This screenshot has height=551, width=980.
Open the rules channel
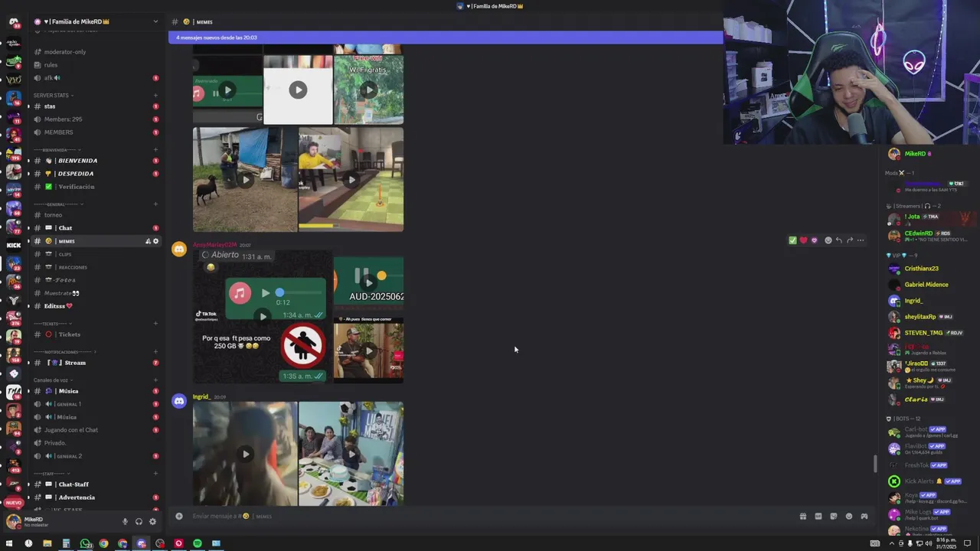[x=95, y=65]
